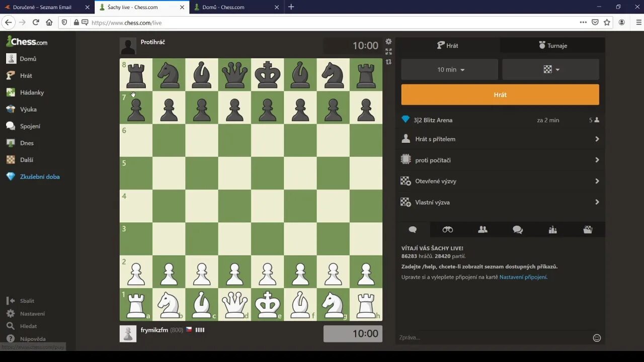Open the emoji smiley picker

[597, 338]
